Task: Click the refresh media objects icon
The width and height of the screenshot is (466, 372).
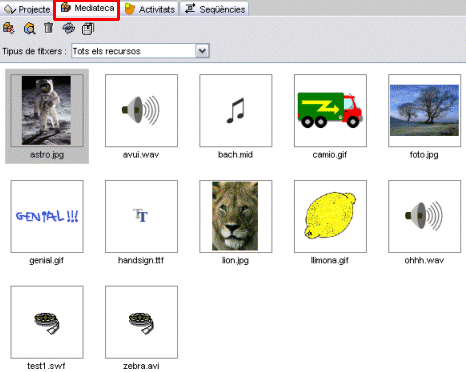Action: coord(68,28)
